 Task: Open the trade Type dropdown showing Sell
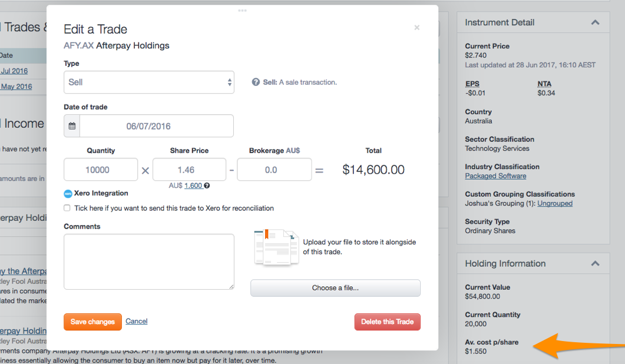click(x=148, y=82)
